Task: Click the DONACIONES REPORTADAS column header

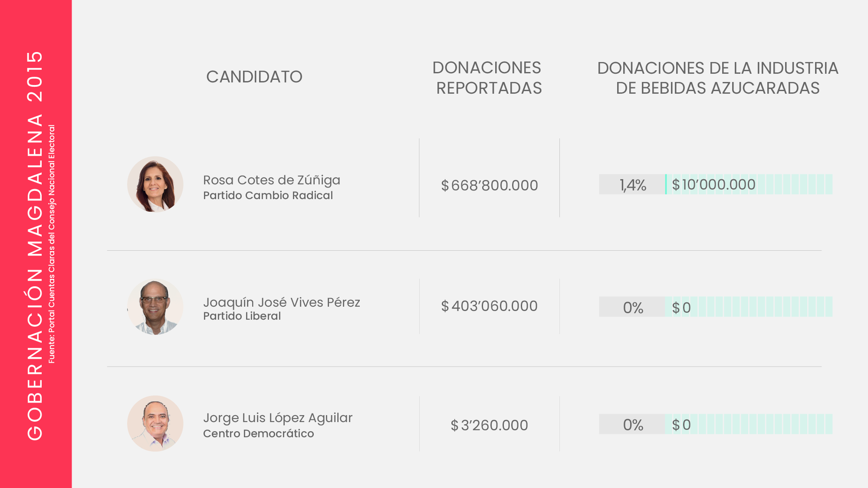Action: click(488, 78)
